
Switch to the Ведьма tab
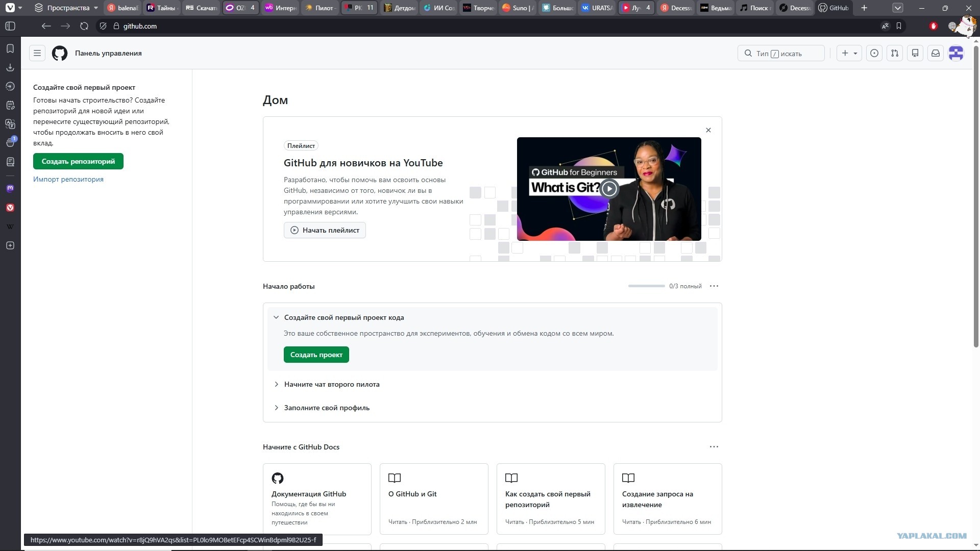click(716, 8)
